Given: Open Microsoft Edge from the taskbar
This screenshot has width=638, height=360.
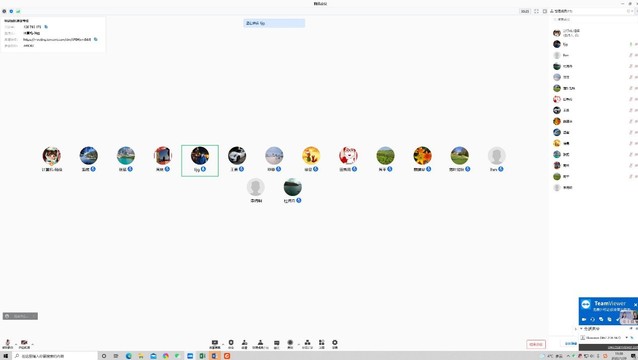Looking at the screenshot, I should [129, 356].
